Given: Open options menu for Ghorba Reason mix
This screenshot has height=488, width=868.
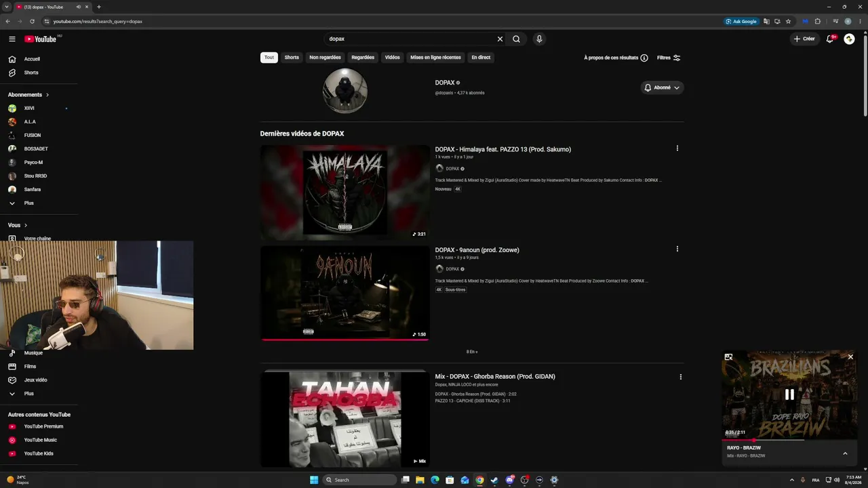Looking at the screenshot, I should [680, 377].
